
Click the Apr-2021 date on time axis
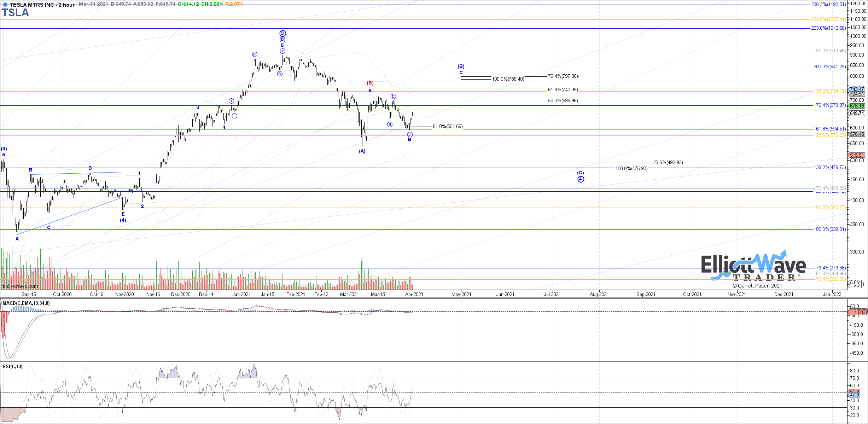click(x=414, y=295)
